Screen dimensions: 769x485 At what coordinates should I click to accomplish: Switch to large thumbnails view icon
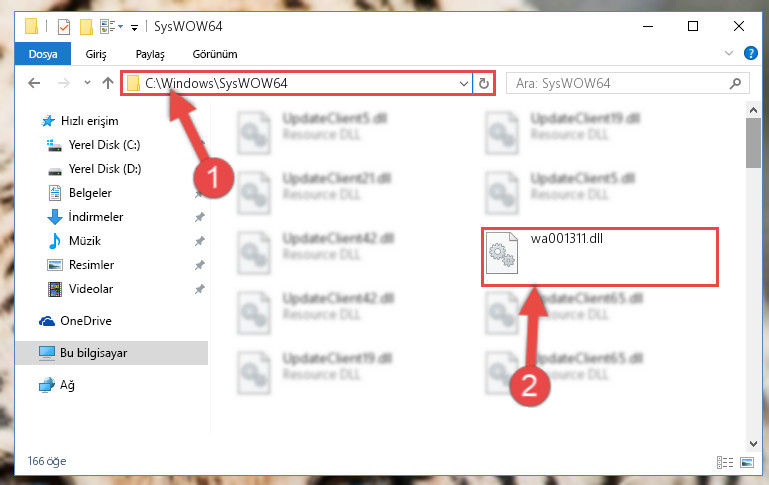[x=746, y=462]
